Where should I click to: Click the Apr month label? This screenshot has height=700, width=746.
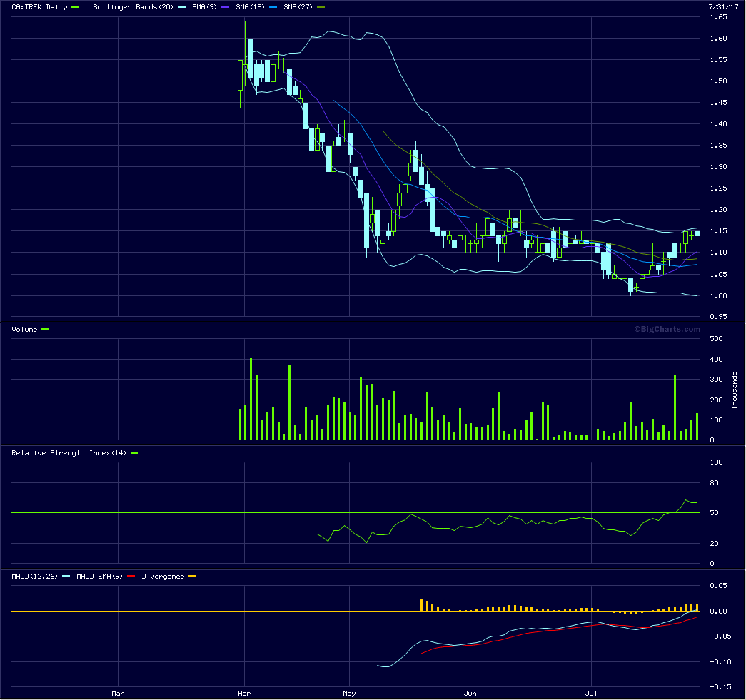(244, 694)
